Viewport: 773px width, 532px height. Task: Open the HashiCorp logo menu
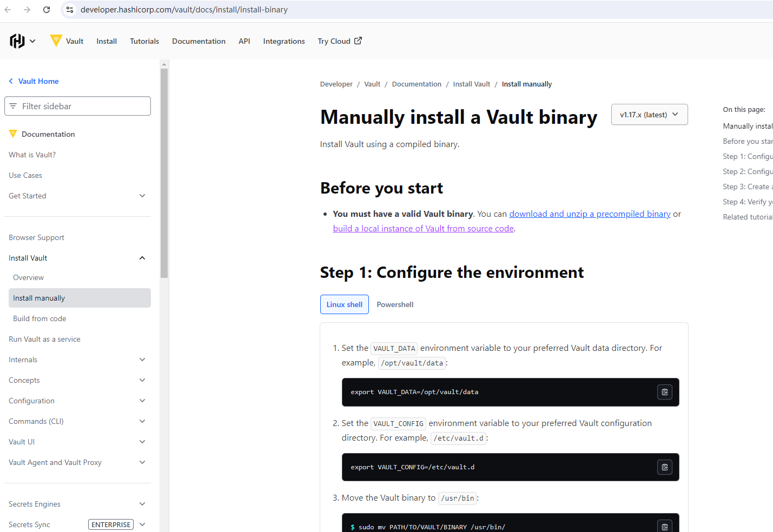[x=23, y=41]
